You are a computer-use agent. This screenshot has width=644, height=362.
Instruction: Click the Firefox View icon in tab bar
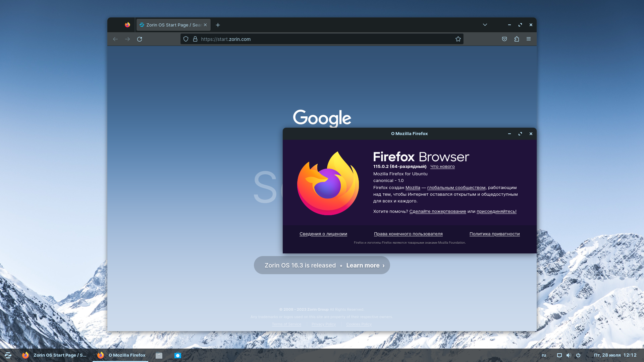(127, 25)
